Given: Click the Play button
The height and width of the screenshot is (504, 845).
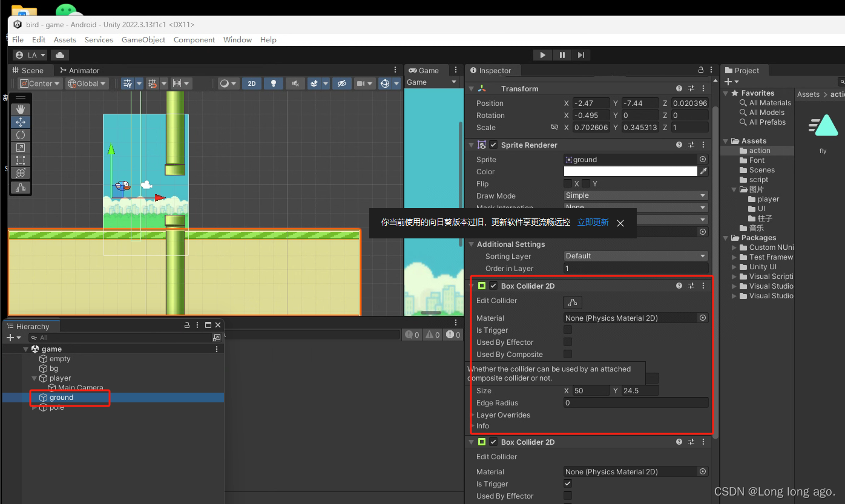Looking at the screenshot, I should click(x=542, y=55).
